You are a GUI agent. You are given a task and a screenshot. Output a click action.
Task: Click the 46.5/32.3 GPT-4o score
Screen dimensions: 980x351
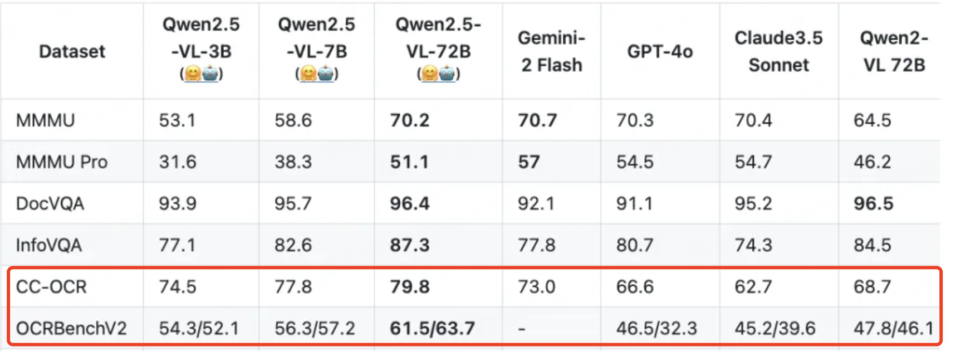(656, 328)
